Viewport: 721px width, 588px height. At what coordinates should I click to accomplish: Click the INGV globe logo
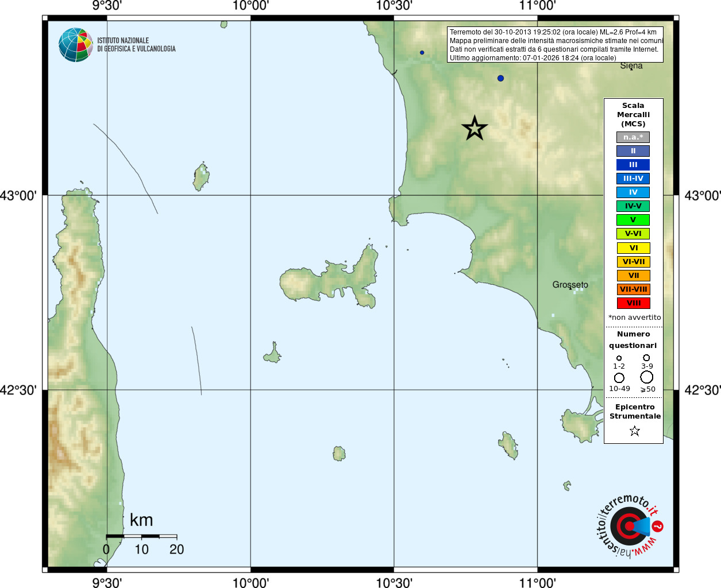(x=76, y=45)
